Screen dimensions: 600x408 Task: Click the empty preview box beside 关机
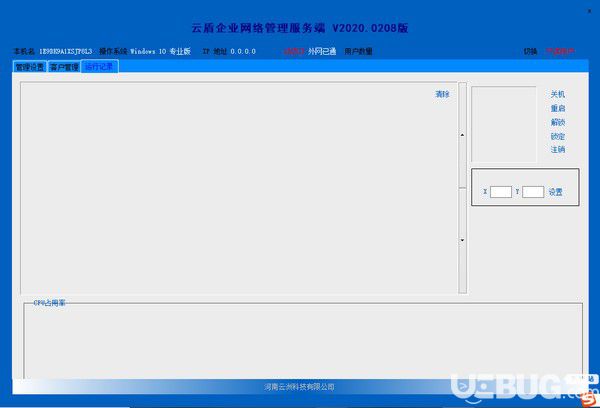tap(504, 124)
